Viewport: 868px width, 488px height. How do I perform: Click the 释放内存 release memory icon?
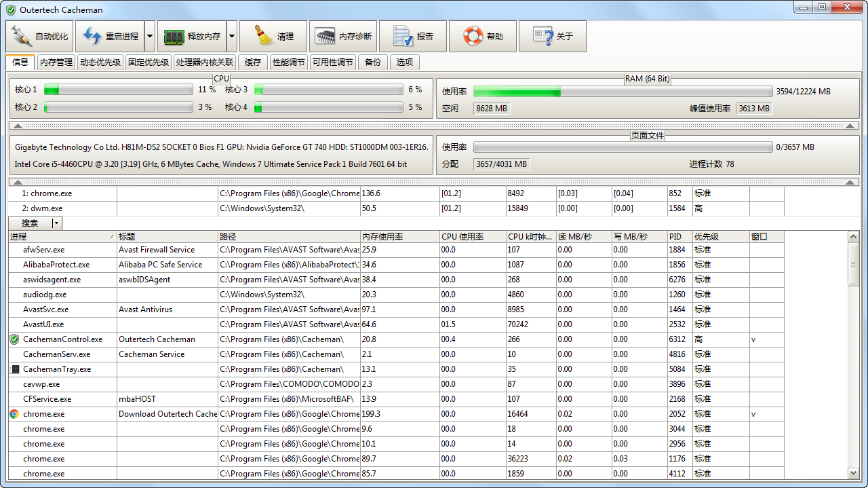174,36
